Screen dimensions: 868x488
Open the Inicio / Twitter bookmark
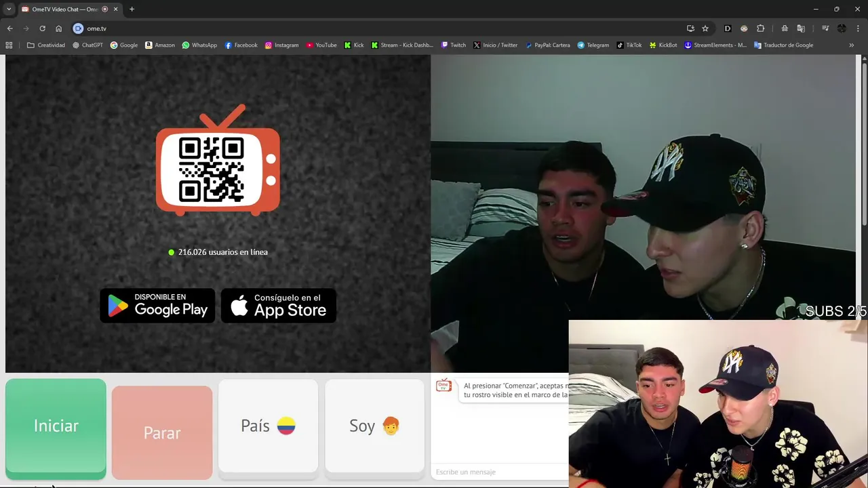tap(496, 45)
